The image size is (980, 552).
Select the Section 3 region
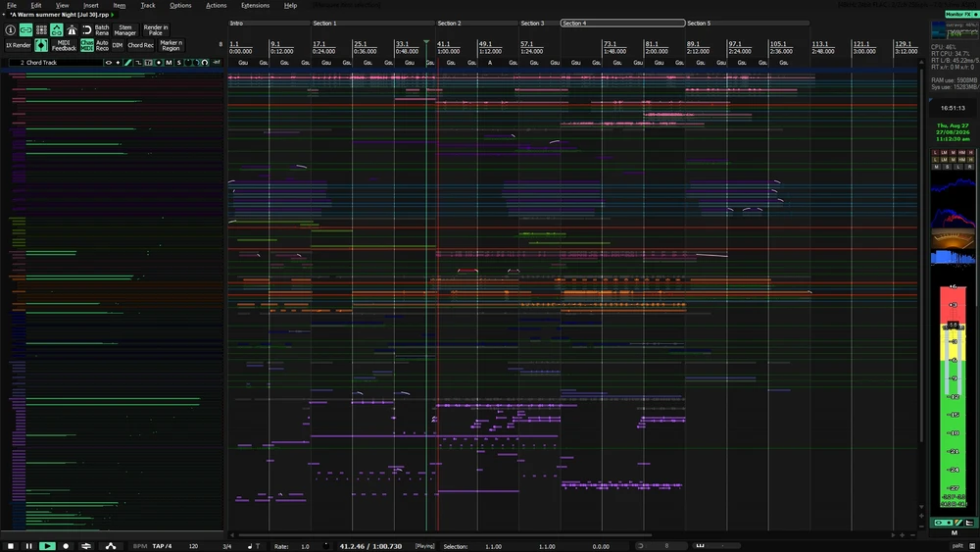(x=539, y=24)
